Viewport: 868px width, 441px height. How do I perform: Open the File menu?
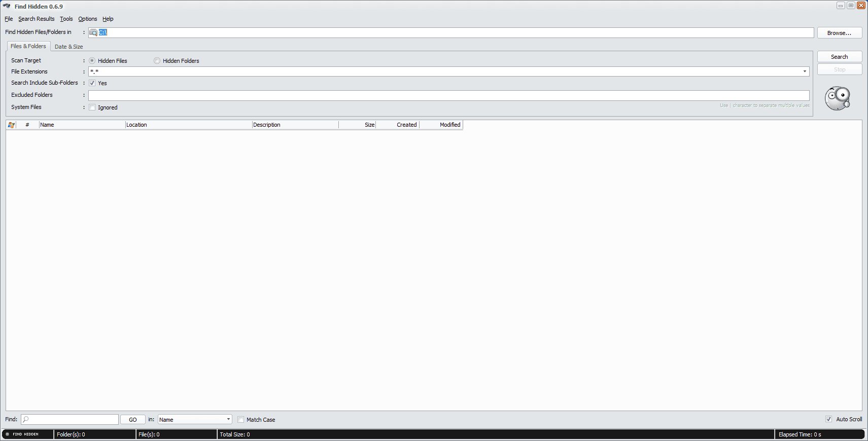point(9,19)
